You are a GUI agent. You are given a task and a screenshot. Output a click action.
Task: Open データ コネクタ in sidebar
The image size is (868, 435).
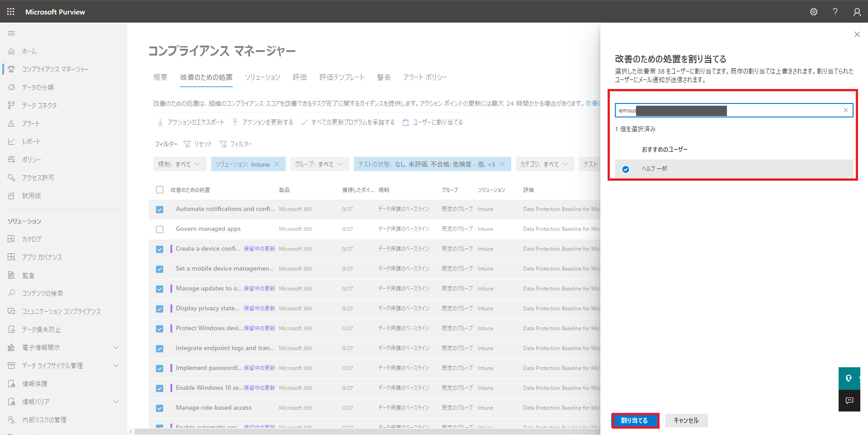pos(40,105)
